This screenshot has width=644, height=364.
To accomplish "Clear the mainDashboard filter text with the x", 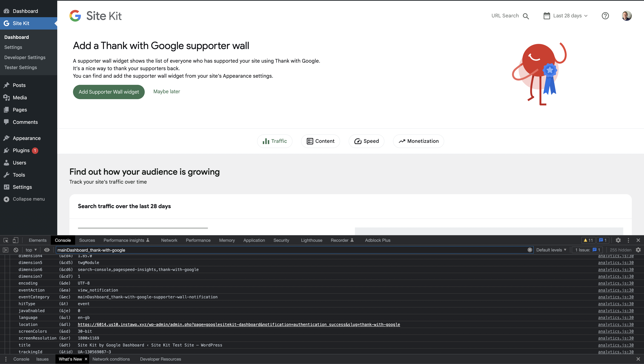I will point(530,250).
